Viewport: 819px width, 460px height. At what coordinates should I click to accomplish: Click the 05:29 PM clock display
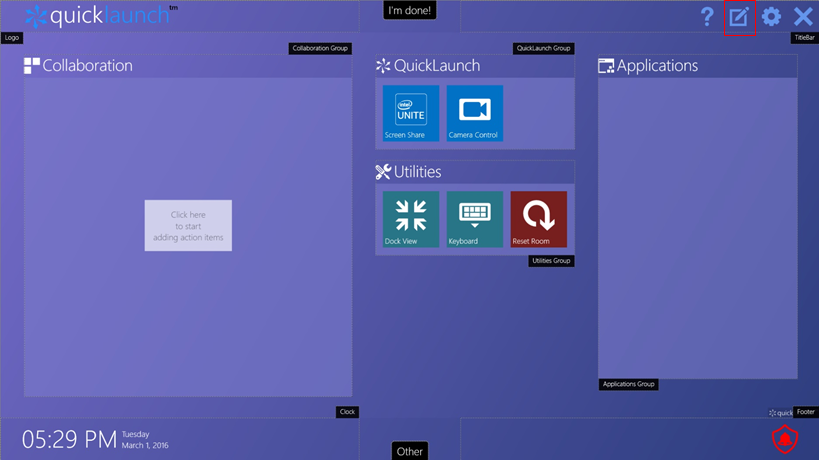point(69,440)
